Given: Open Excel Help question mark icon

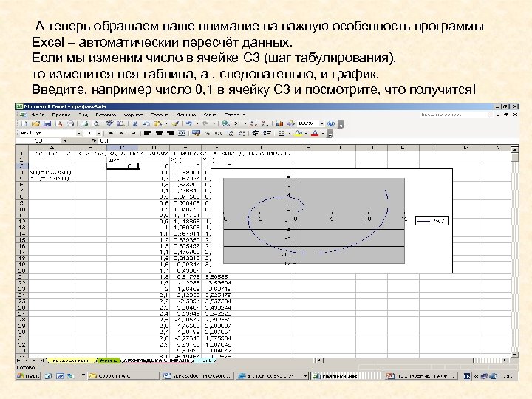Looking at the screenshot, I should [x=331, y=123].
